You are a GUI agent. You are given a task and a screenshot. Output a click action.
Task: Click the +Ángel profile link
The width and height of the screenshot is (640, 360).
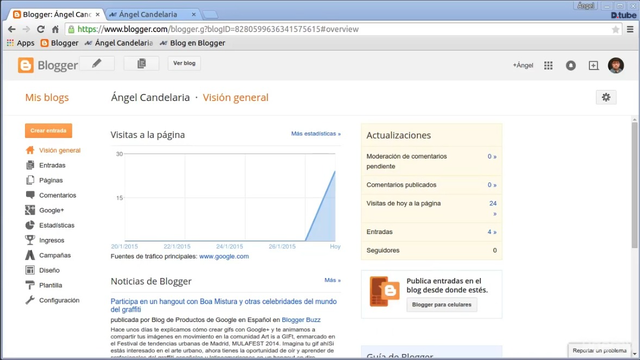tap(523, 65)
